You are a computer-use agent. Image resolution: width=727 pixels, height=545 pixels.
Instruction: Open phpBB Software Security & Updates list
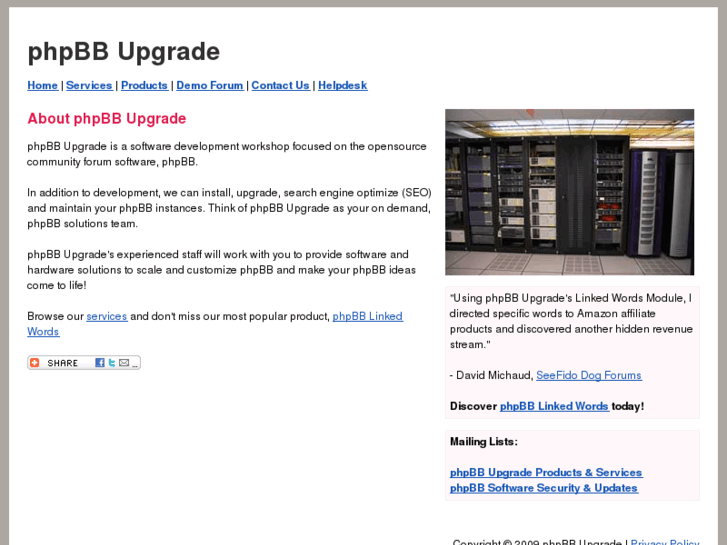[x=544, y=488]
